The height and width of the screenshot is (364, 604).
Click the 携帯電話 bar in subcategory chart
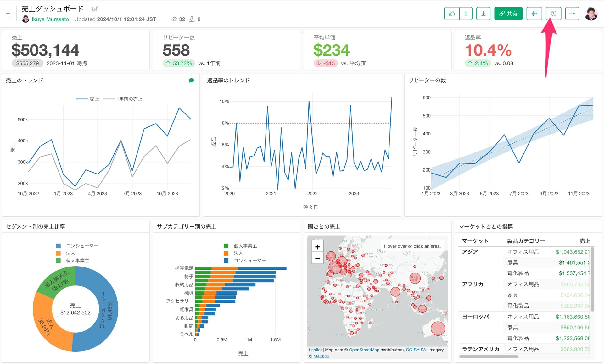[241, 268]
